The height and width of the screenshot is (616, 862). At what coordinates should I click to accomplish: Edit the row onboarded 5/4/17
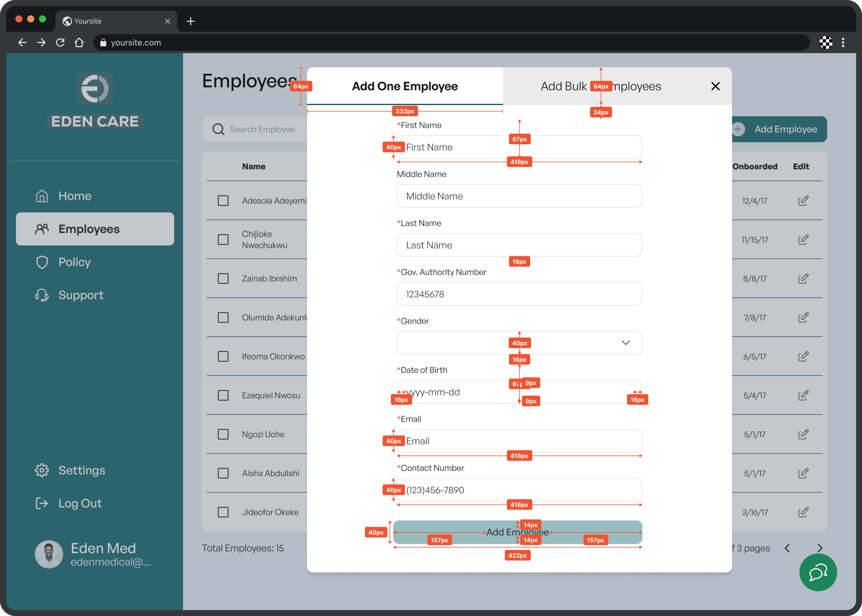click(803, 396)
